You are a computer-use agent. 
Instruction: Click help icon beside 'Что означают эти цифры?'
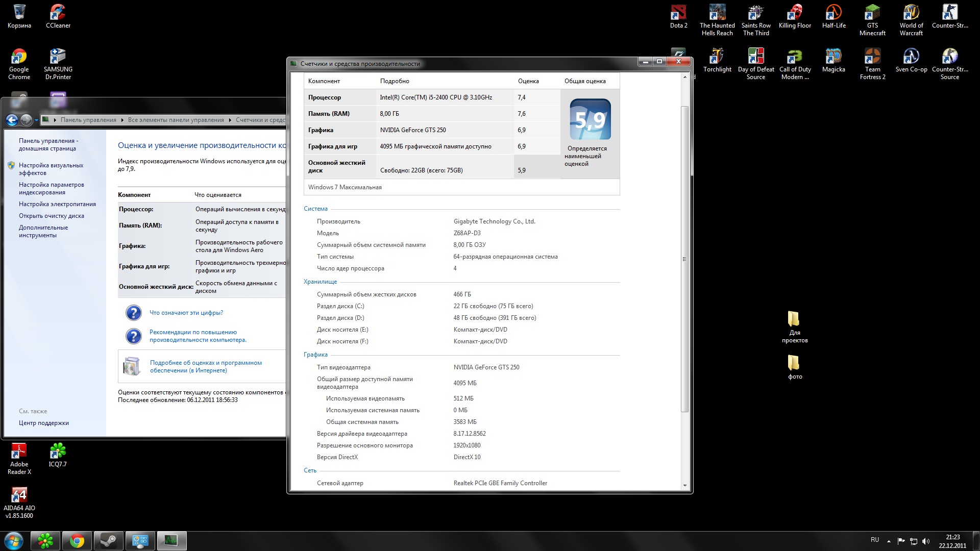[x=133, y=313]
